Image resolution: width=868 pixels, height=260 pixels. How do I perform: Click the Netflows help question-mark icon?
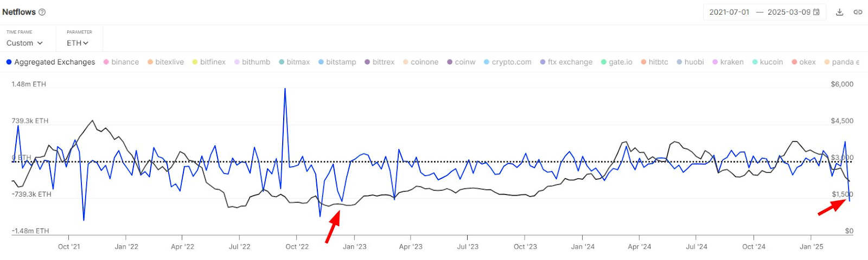point(42,12)
